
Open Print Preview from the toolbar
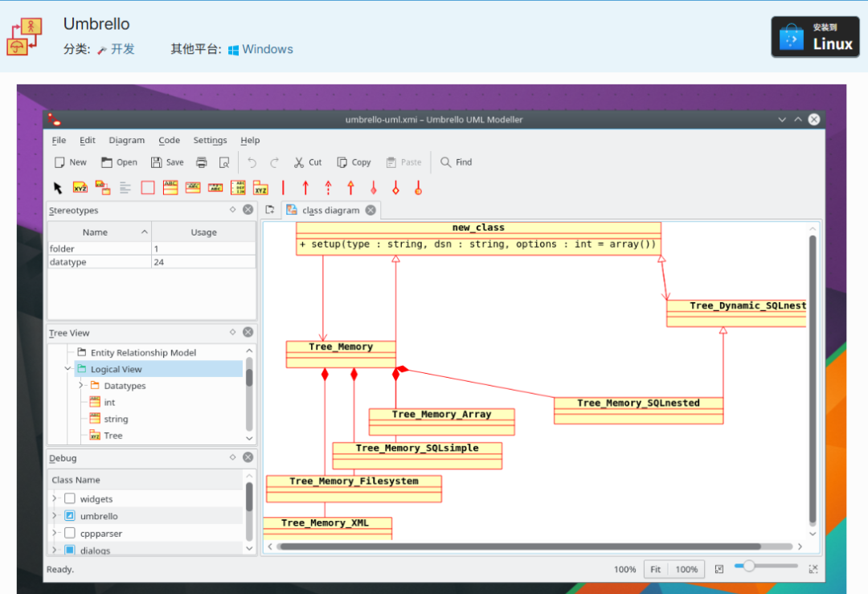tap(224, 162)
